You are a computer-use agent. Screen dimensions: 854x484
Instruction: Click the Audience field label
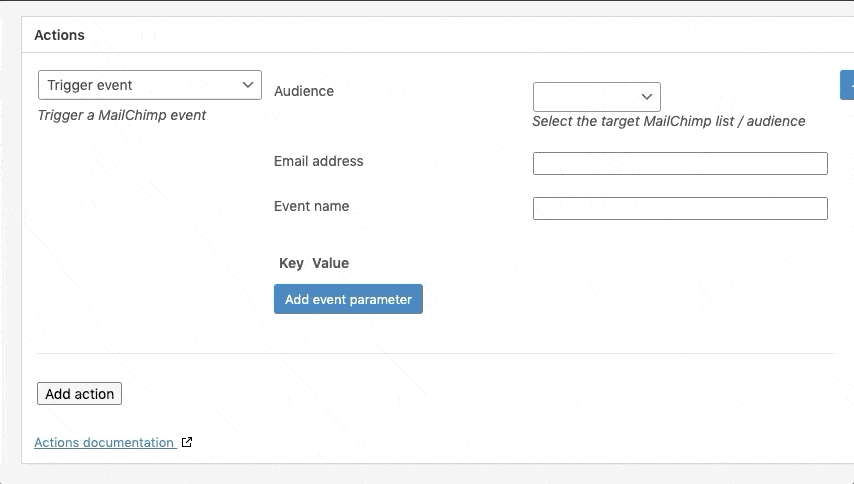pos(304,91)
